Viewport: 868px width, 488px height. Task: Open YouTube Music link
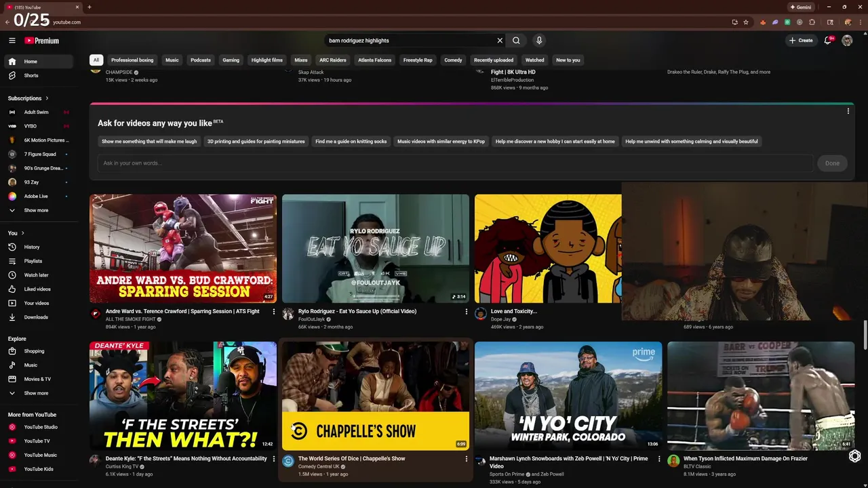pyautogui.click(x=39, y=455)
